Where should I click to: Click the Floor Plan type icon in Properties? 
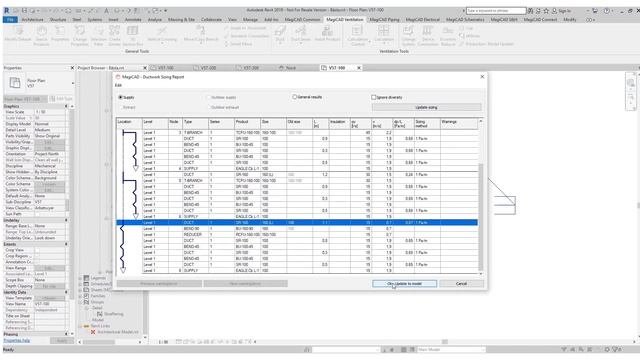tap(15, 83)
